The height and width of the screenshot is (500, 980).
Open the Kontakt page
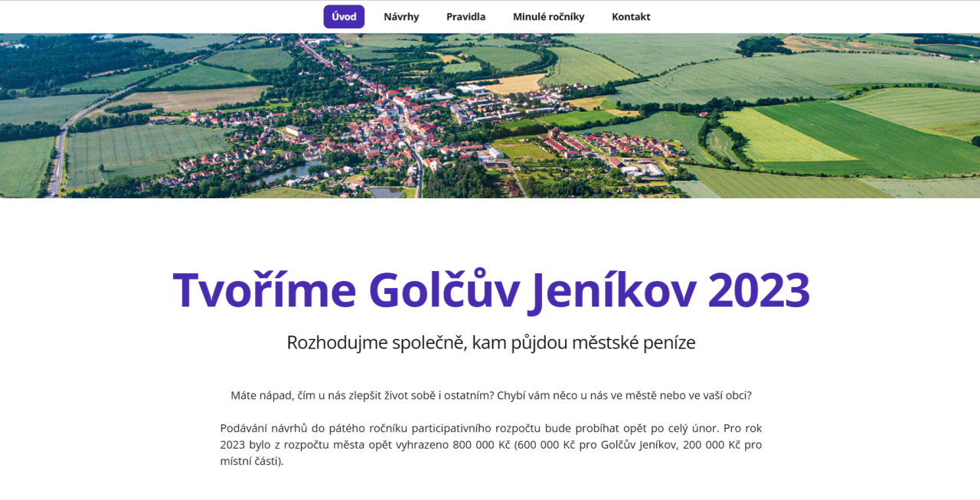631,17
